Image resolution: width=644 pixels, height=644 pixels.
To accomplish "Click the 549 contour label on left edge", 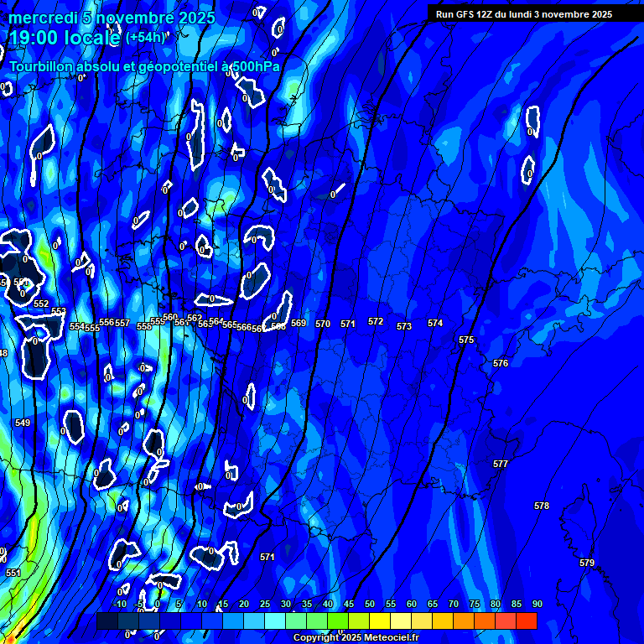I will pos(23,423).
